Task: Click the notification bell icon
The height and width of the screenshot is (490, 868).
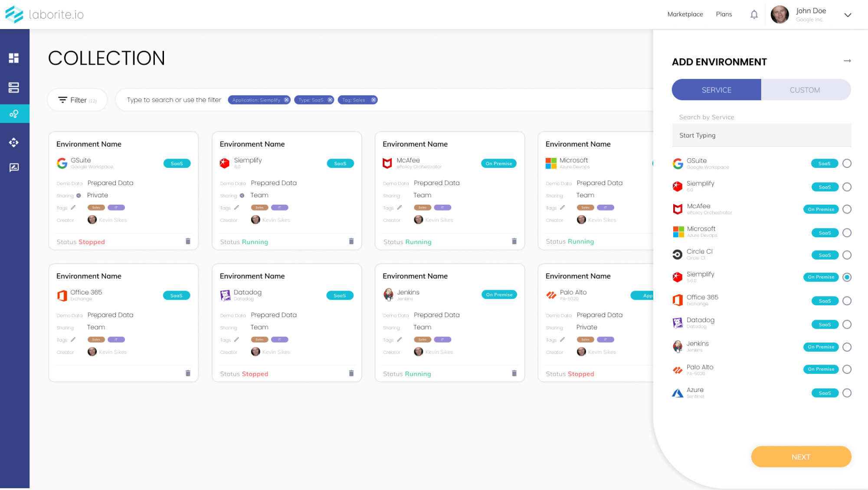Action: (754, 14)
